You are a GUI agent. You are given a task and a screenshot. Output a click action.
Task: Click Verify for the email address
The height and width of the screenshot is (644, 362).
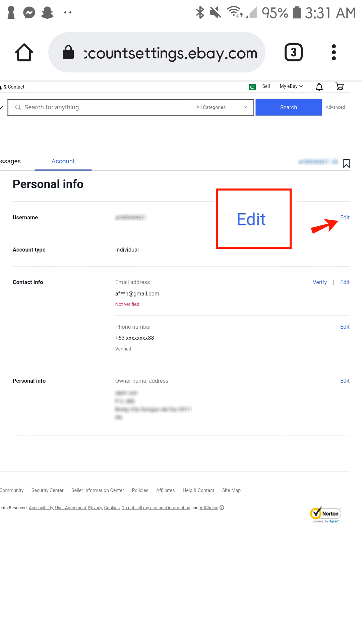coord(319,282)
